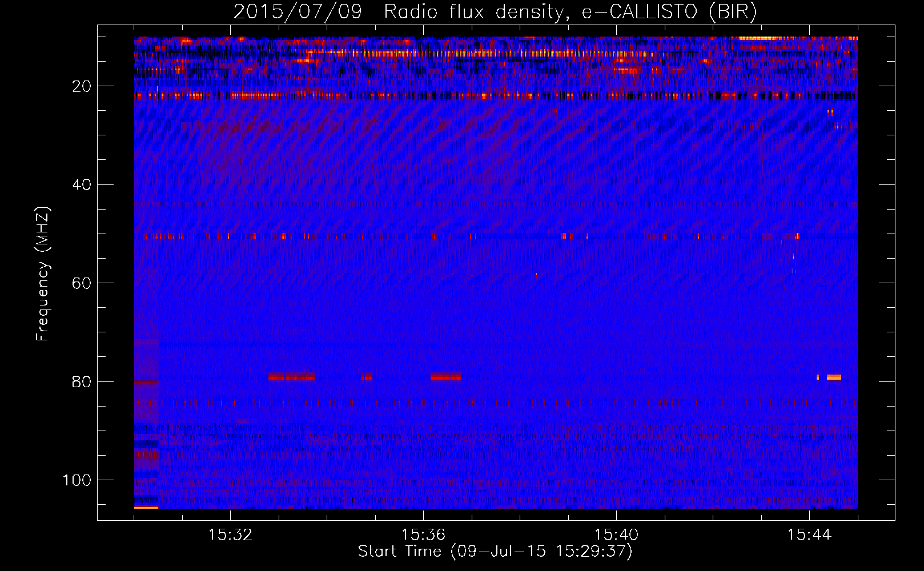Click the 'Frequency (MHZ)' axis label
The height and width of the screenshot is (571, 924).
43,274
